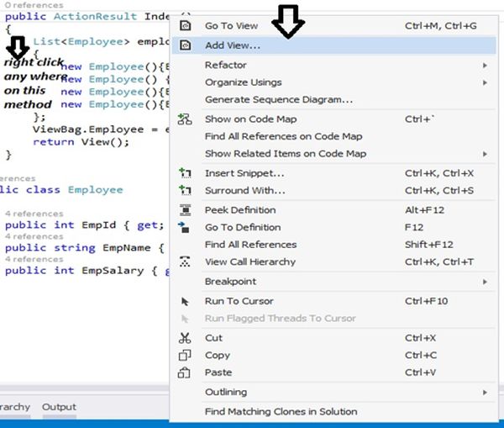Select Surround With... entry
The height and width of the screenshot is (428, 504).
click(333, 191)
